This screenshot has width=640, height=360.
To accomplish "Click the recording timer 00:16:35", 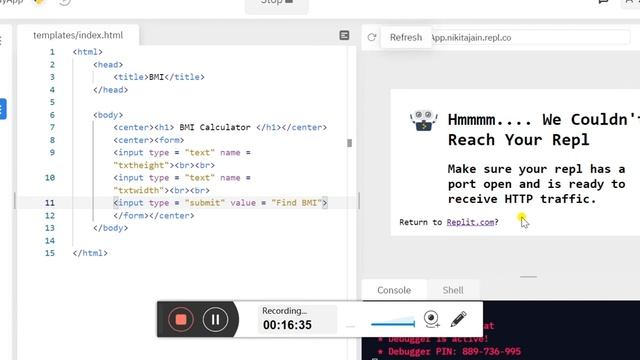I will (x=287, y=325).
